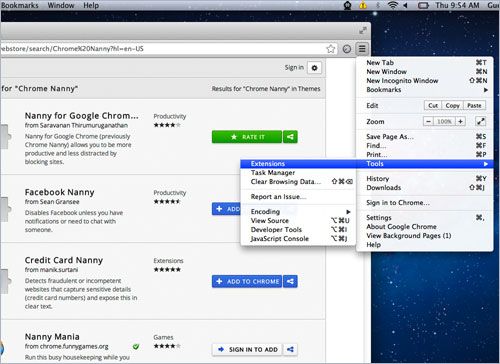The width and height of the screenshot is (500, 364).
Task: Click the battery icon in menu bar
Action: 423,6
